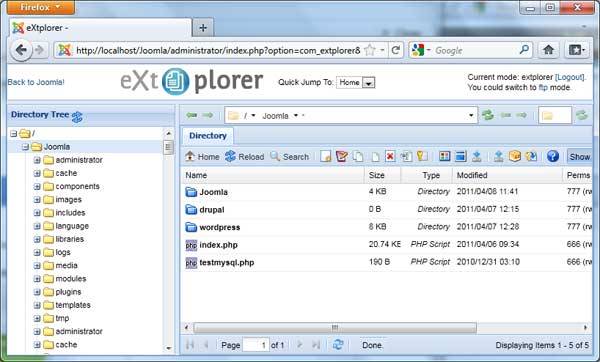
Task: Click the page number input field
Action: 256,345
